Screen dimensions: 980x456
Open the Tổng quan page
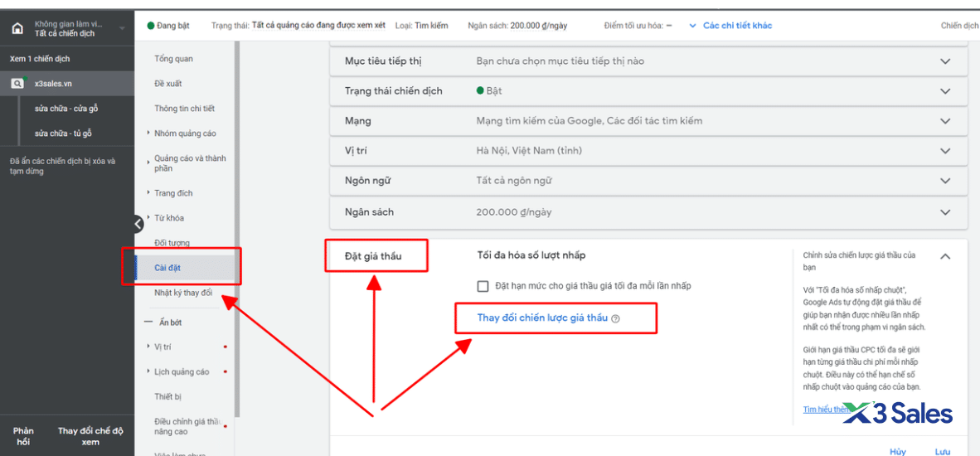[x=174, y=59]
